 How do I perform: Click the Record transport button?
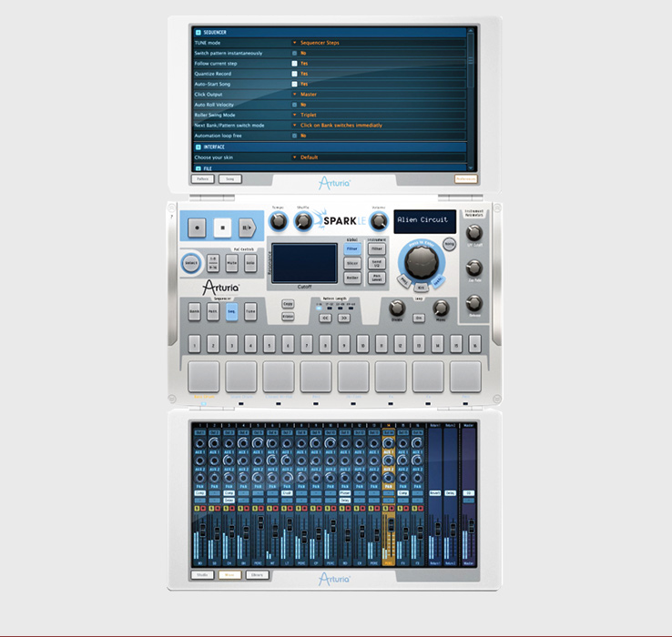pyautogui.click(x=197, y=227)
